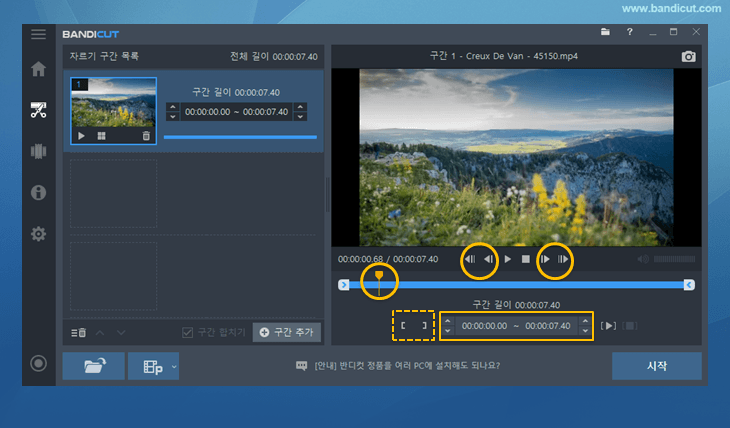The height and width of the screenshot is (428, 730).
Task: Click current time 00:00:00.68 readout
Action: point(360,259)
